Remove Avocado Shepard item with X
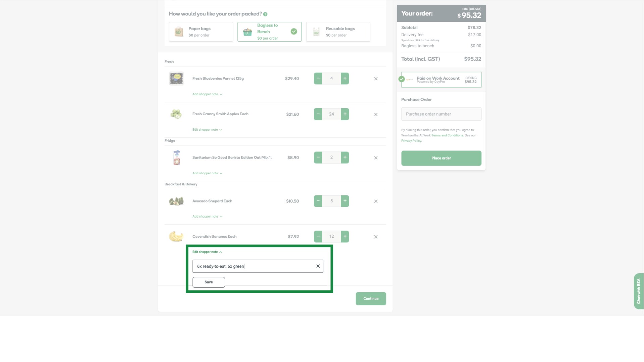 pos(376,201)
